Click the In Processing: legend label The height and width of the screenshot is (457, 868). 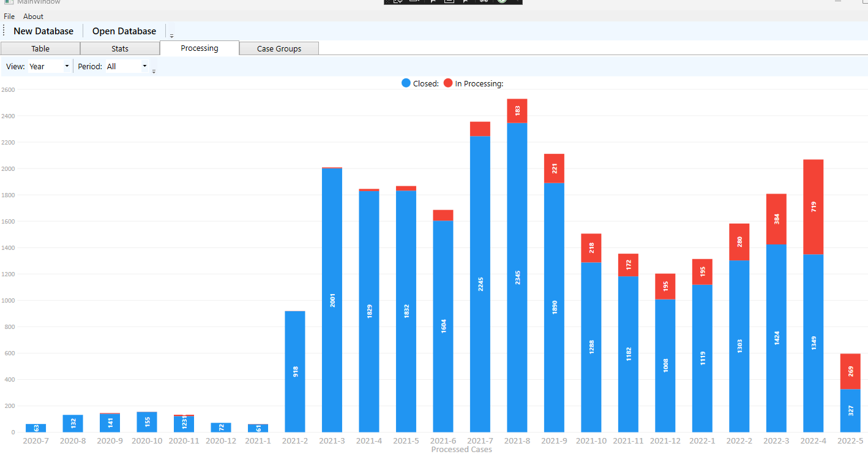[479, 84]
